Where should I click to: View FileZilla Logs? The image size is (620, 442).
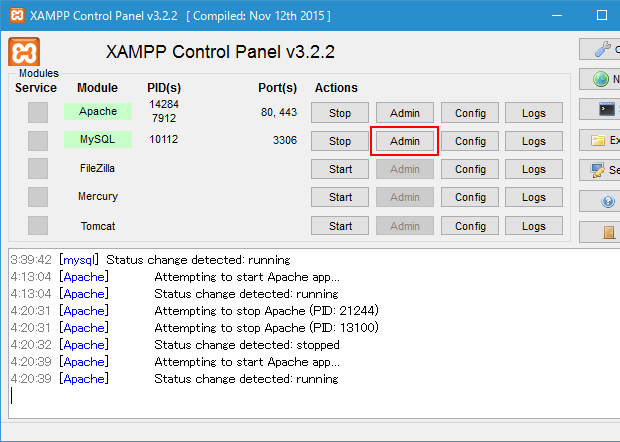tap(534, 169)
